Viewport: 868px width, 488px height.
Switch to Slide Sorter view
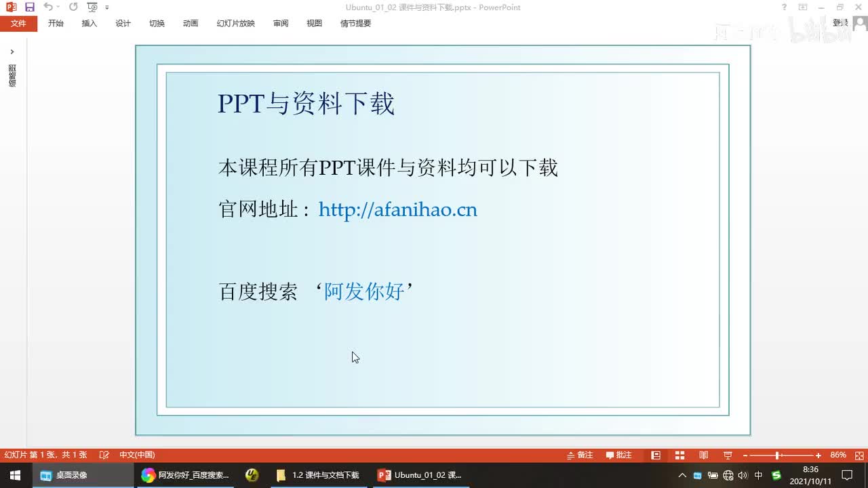(679, 455)
